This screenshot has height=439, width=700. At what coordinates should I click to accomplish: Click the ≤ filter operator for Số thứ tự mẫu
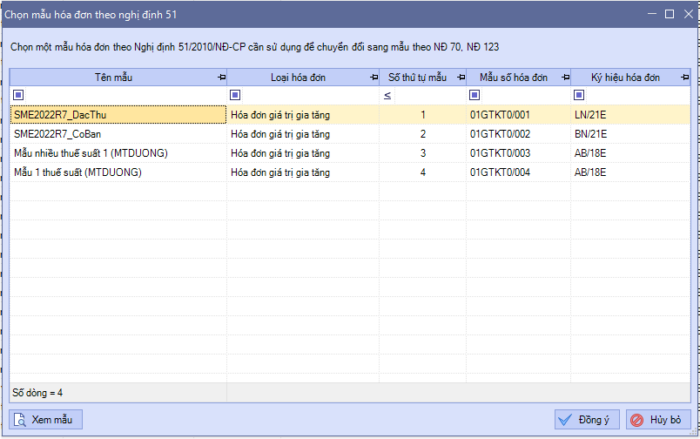click(387, 95)
